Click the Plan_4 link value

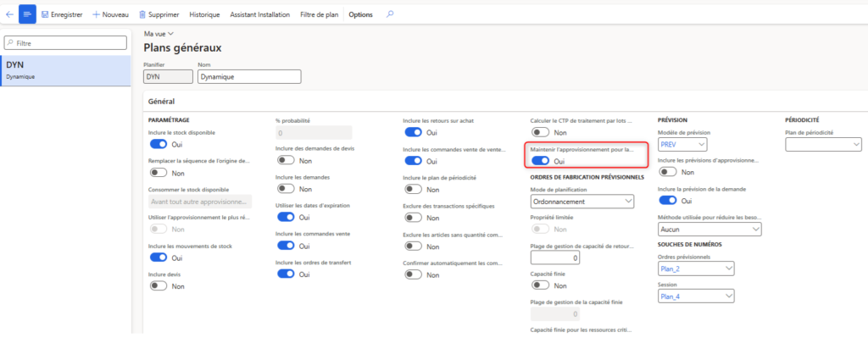click(x=671, y=296)
